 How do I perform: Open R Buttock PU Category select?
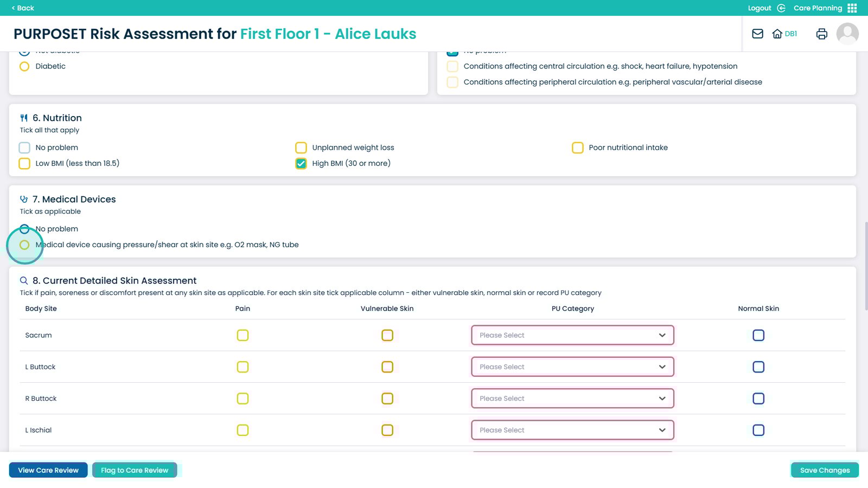572,399
